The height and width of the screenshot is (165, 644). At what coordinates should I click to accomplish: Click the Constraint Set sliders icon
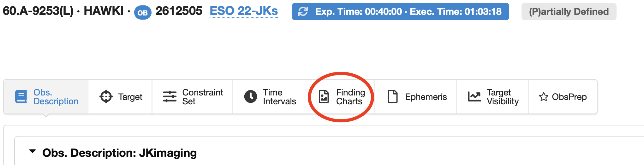(x=170, y=97)
